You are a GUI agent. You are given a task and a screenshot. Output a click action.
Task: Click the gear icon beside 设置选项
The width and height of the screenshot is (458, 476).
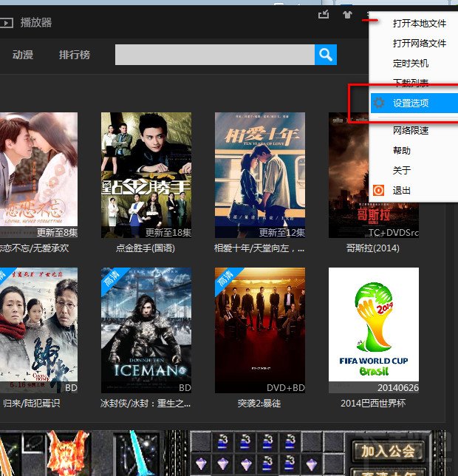(x=378, y=103)
